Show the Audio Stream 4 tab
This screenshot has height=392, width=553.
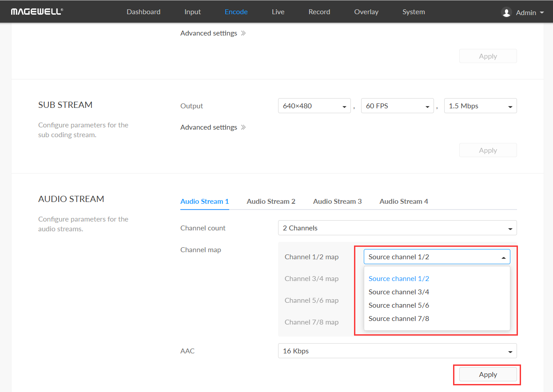[404, 202]
